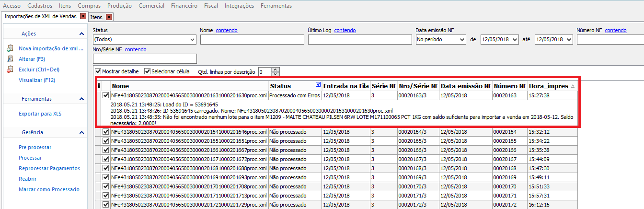
Task: Close the Itens tab
Action: [109, 17]
